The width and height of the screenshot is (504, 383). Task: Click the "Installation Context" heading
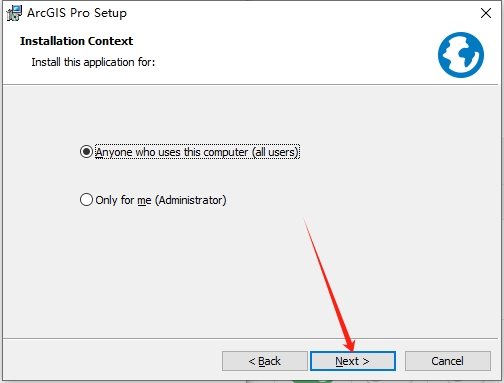(x=76, y=41)
